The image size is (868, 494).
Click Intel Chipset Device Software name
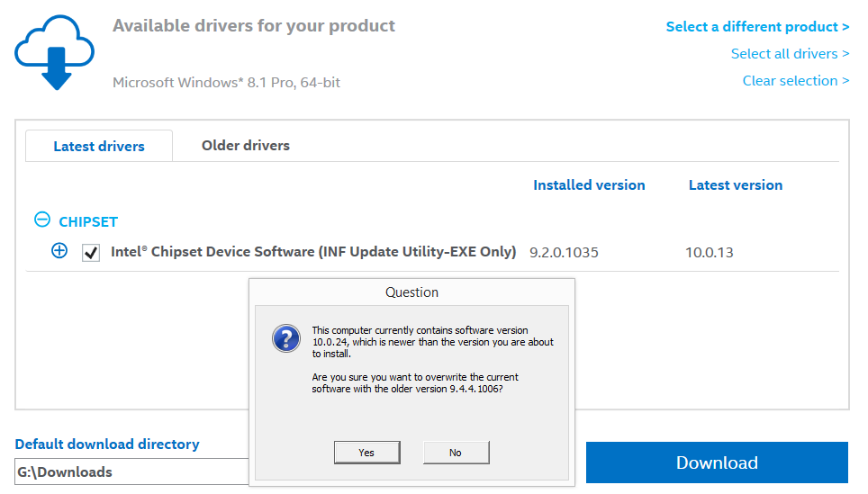(x=313, y=252)
